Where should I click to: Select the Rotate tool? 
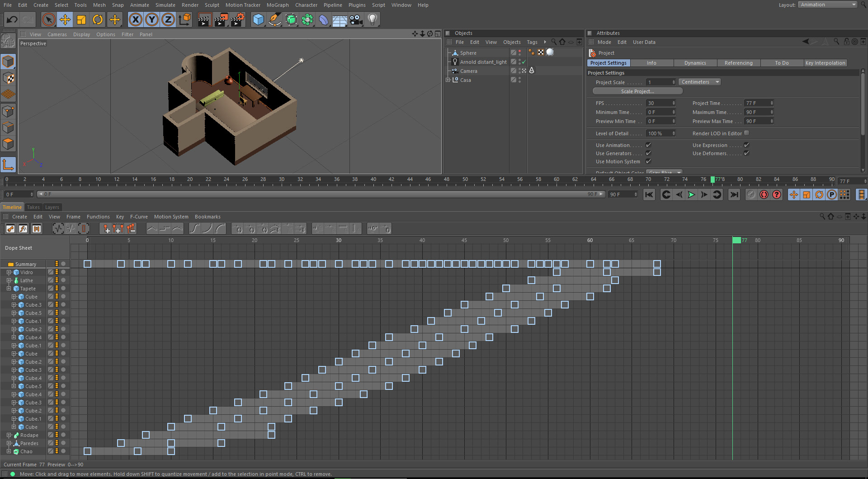[98, 19]
